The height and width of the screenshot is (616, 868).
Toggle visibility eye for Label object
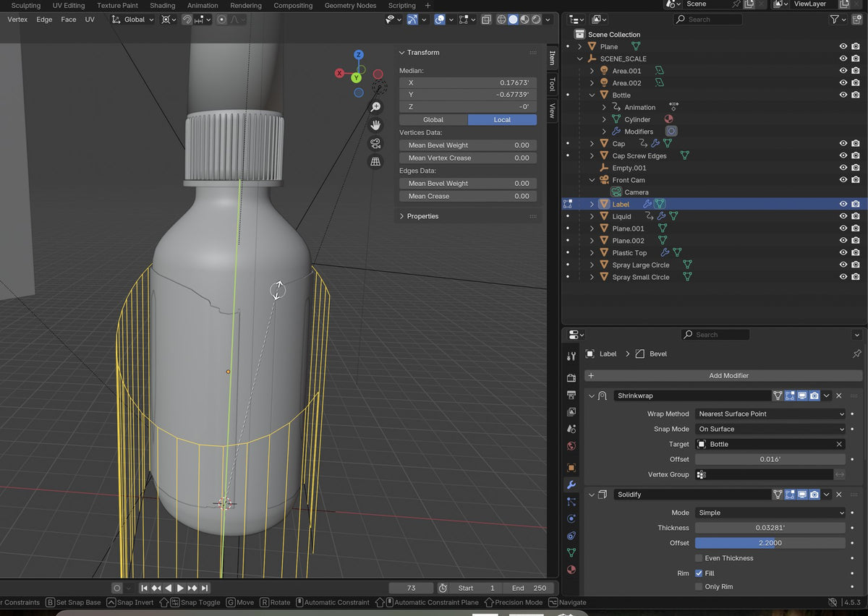point(843,204)
